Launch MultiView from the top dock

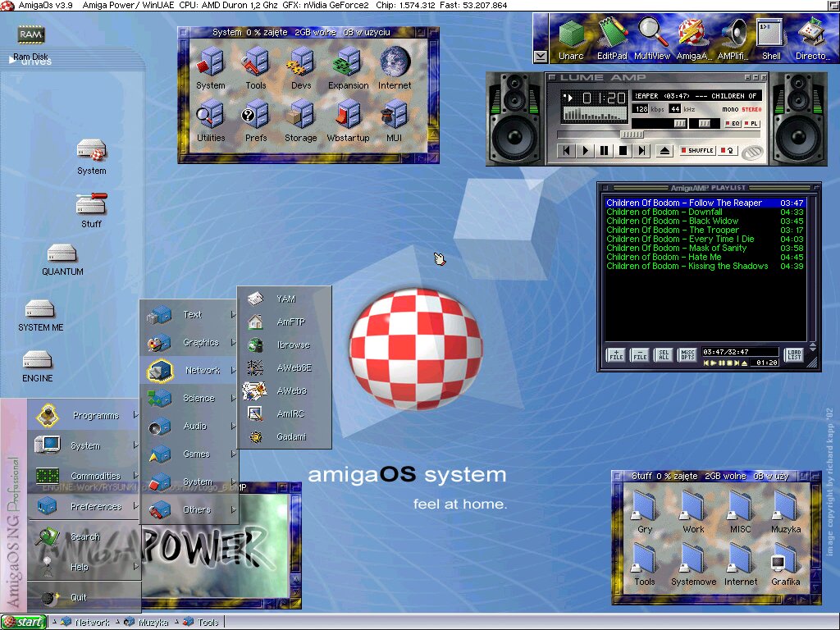652,39
